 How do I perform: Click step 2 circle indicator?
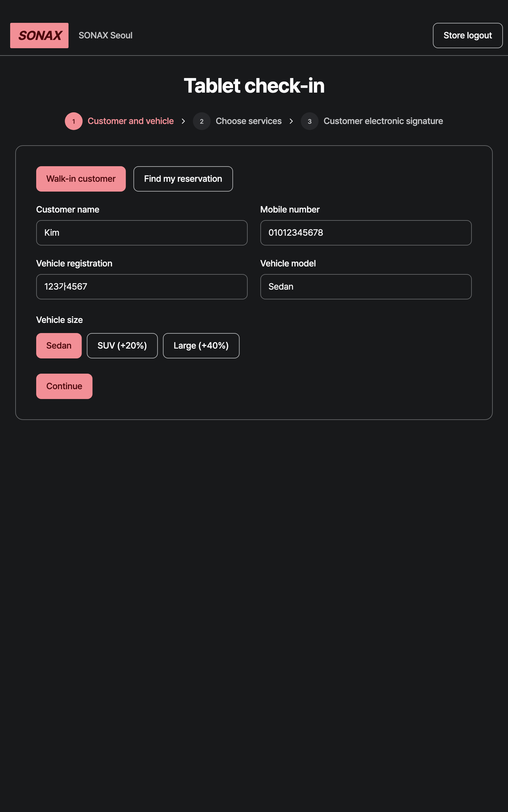coord(202,121)
